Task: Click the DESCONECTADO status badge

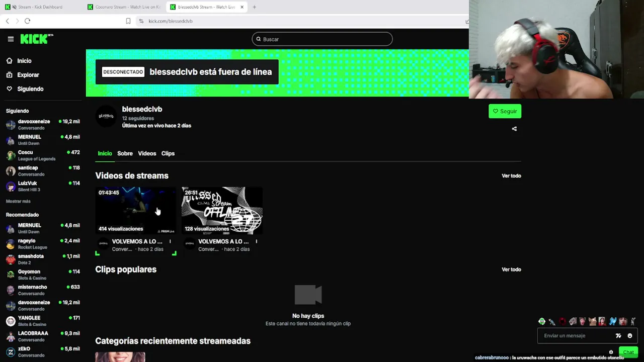Action: coord(123,72)
